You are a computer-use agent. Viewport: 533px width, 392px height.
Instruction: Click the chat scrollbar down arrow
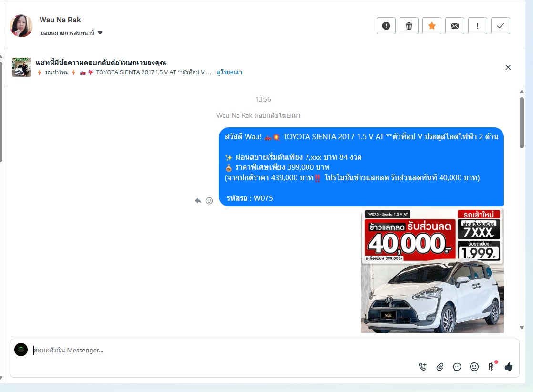(x=522, y=328)
